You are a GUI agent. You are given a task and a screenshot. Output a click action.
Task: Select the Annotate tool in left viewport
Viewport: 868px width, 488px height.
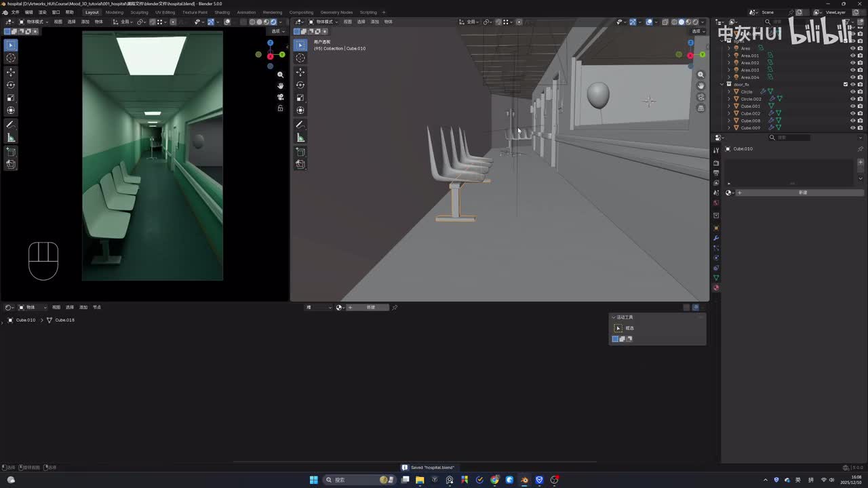click(11, 125)
